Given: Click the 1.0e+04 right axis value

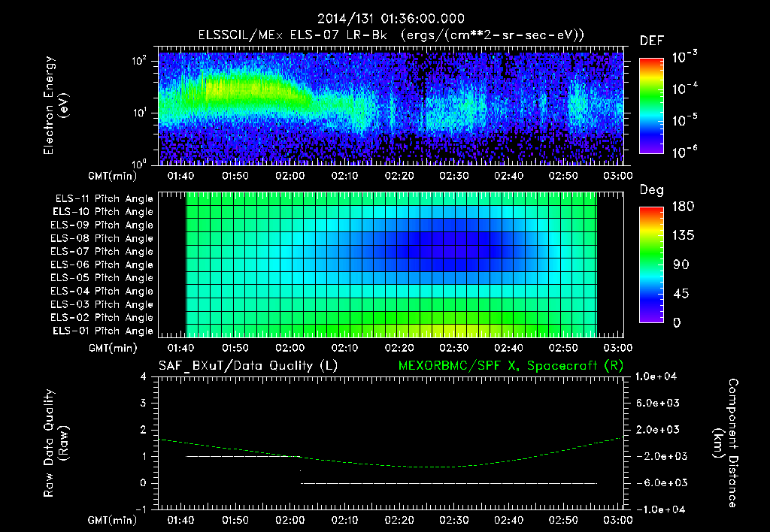Looking at the screenshot, I should (x=656, y=377).
